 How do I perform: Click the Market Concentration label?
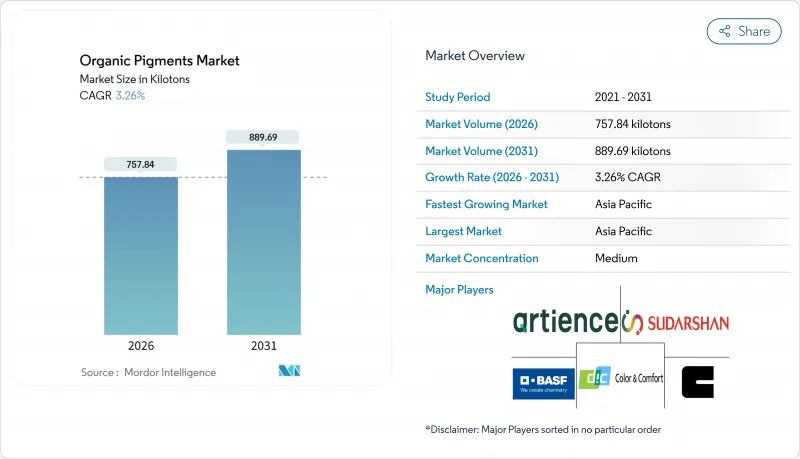(x=482, y=258)
